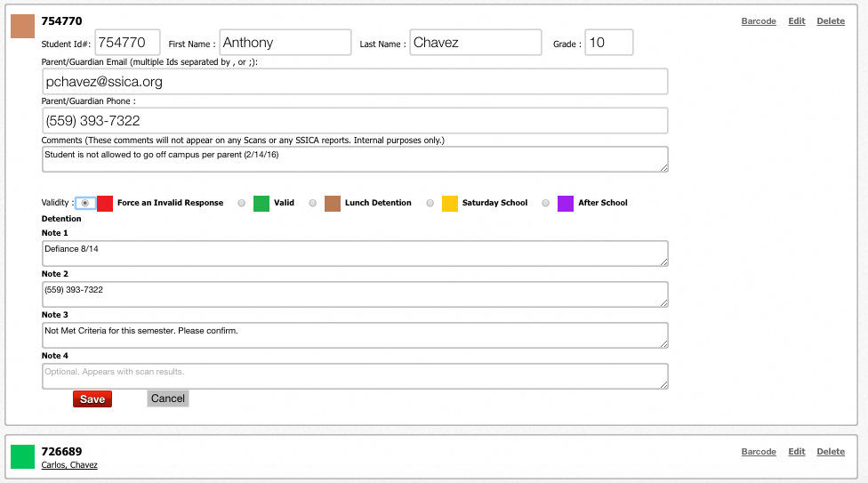Click the red Invalid Response color swatch
The height and width of the screenshot is (483, 868).
pos(105,204)
